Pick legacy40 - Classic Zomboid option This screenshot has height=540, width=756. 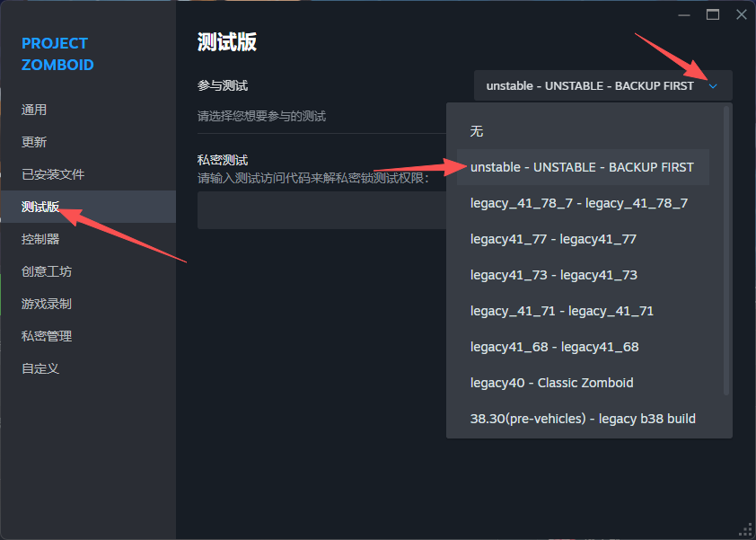pos(551,383)
